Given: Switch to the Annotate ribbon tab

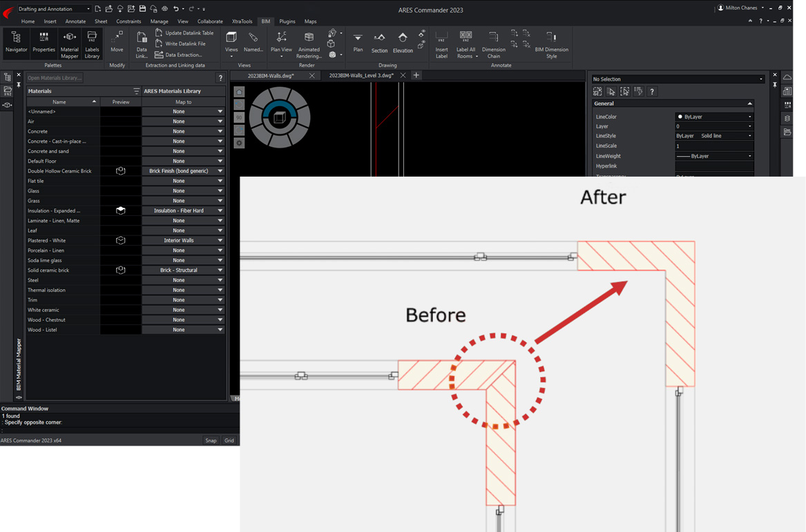Looking at the screenshot, I should coord(75,21).
